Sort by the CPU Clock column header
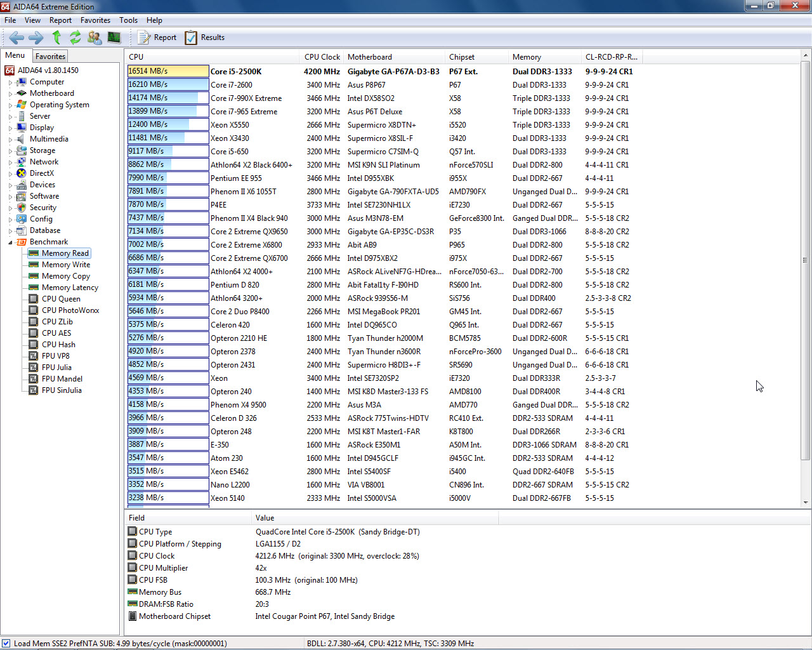812x650 pixels. (x=322, y=57)
